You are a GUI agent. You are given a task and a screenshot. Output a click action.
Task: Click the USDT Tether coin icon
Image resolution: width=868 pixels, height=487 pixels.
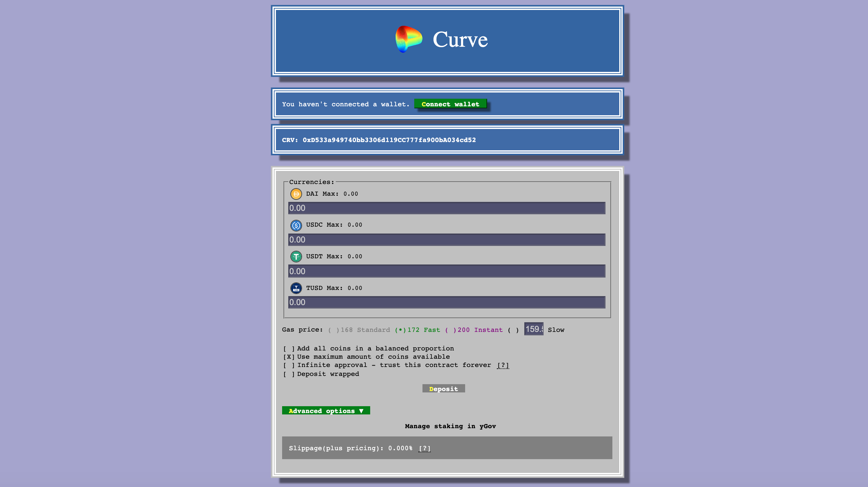296,257
